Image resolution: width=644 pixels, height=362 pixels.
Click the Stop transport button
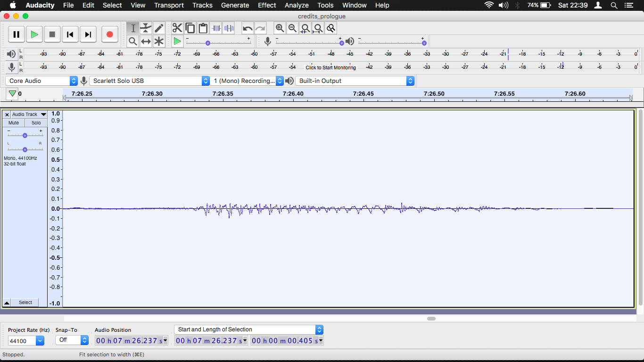[x=52, y=34]
